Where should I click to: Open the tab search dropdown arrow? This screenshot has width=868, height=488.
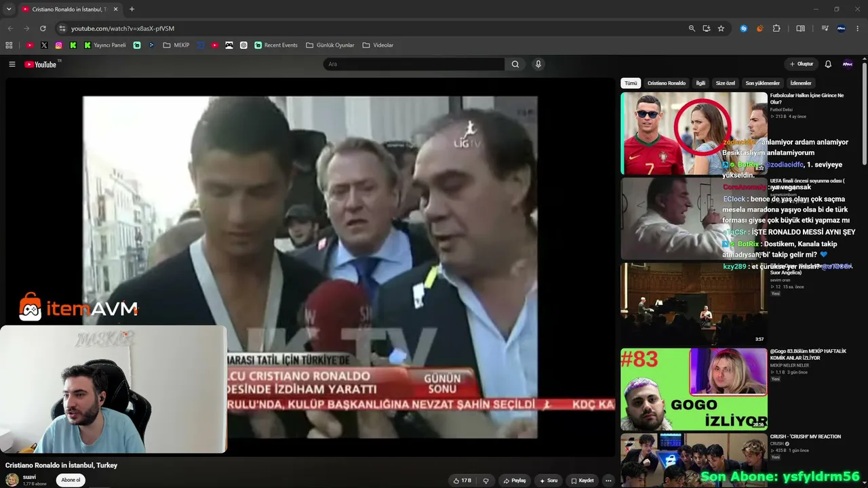point(9,9)
